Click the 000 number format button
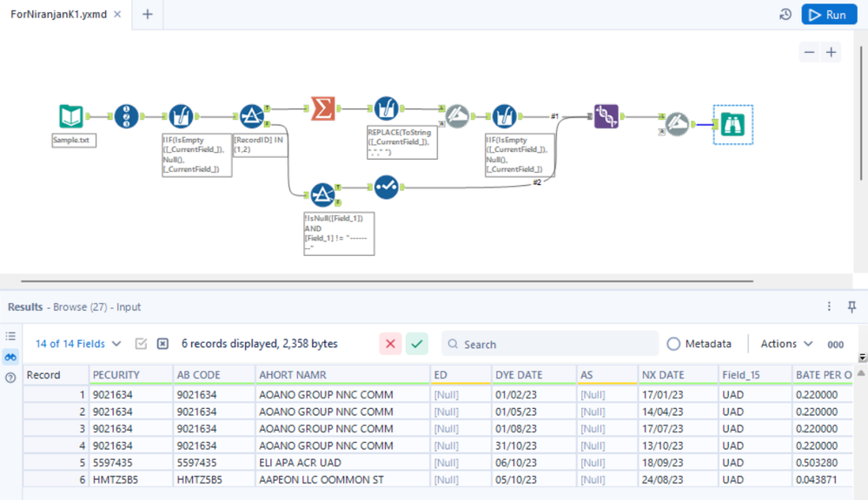The image size is (868, 500). pyautogui.click(x=835, y=344)
